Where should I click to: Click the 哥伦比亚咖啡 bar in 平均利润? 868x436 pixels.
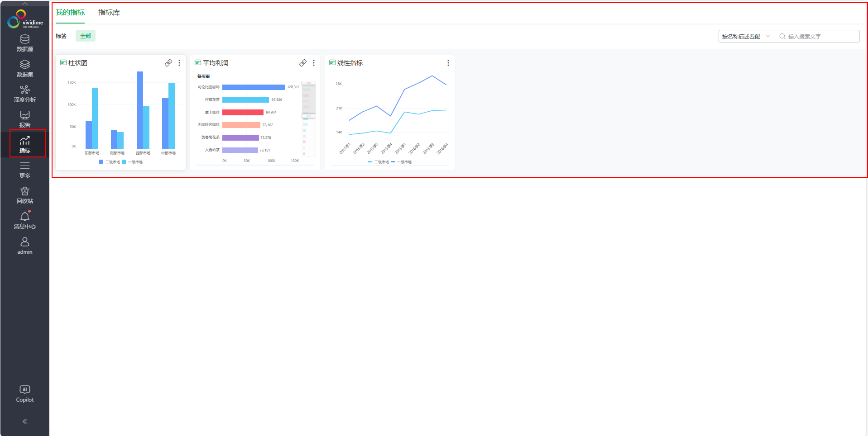pyautogui.click(x=254, y=87)
